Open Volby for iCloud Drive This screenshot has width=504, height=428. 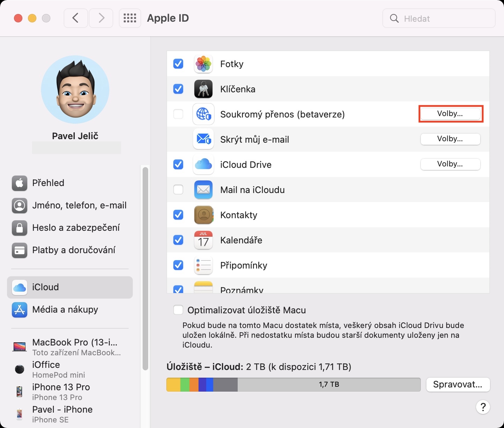coord(450,164)
